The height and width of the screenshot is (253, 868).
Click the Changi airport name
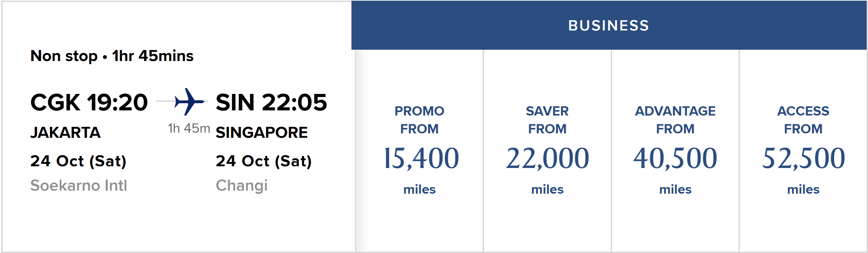click(x=241, y=185)
